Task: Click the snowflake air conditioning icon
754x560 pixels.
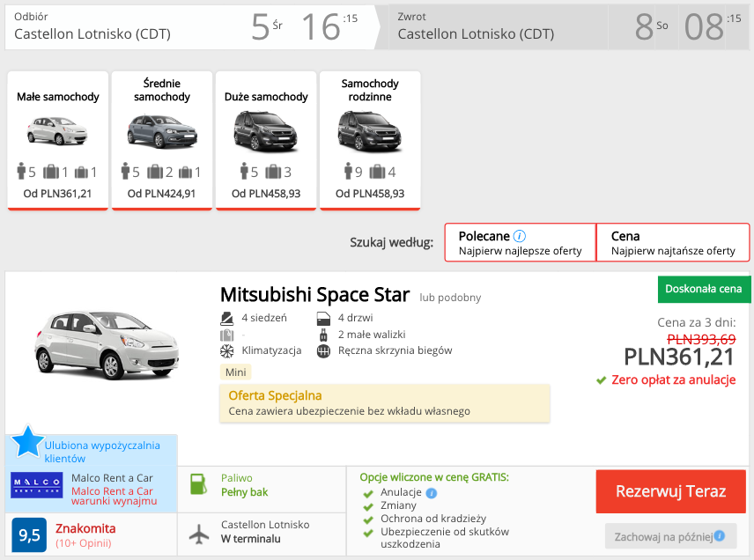Action: click(x=227, y=351)
